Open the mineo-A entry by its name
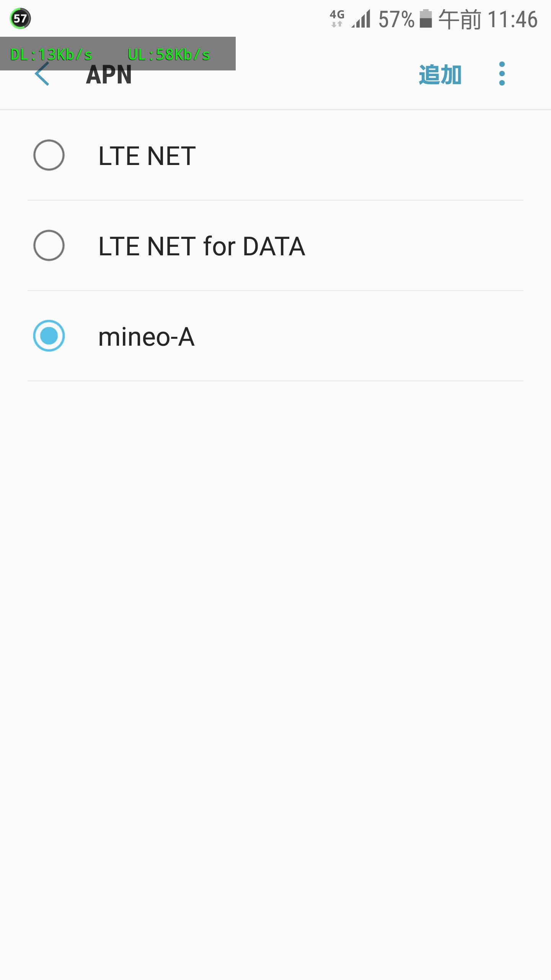This screenshot has height=980, width=551. tap(146, 337)
